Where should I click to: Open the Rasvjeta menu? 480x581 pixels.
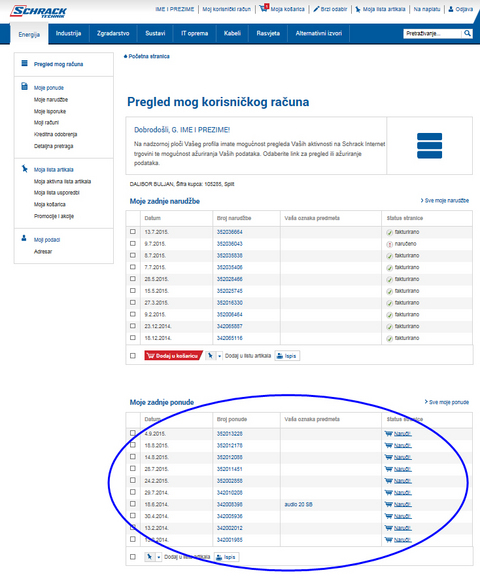coord(268,33)
